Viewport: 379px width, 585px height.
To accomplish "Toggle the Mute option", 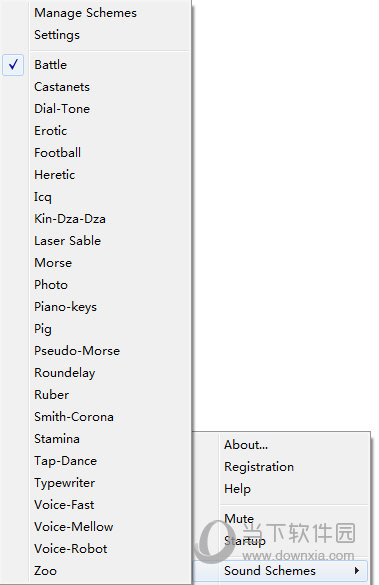I will 239,519.
